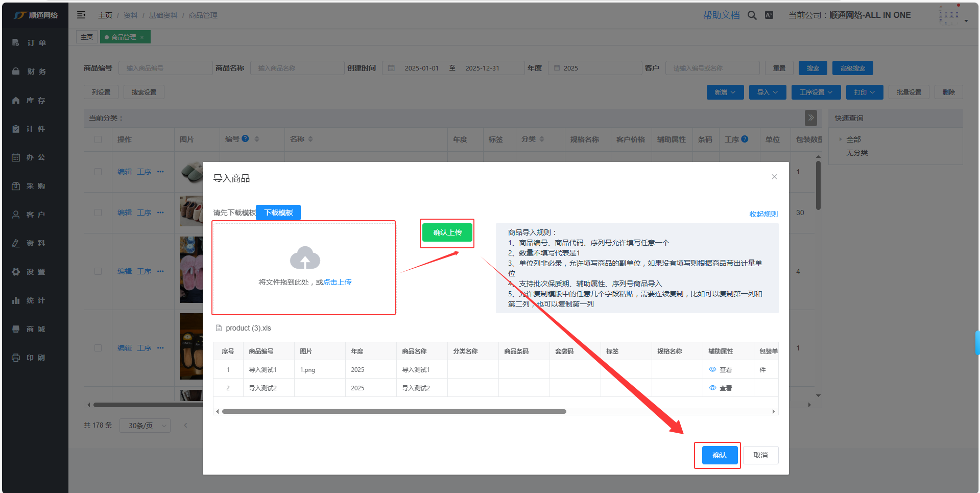
Task: Switch to the 主页 tab
Action: (87, 37)
